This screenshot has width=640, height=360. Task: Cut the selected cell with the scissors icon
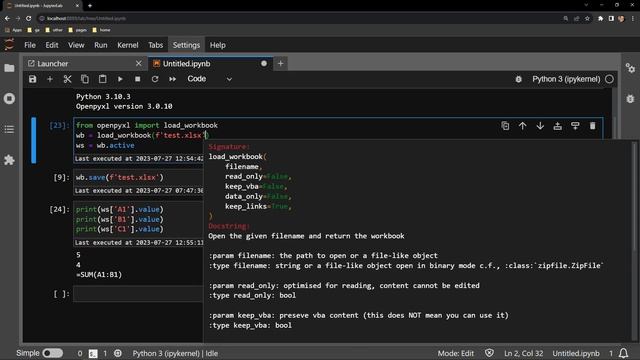point(67,79)
